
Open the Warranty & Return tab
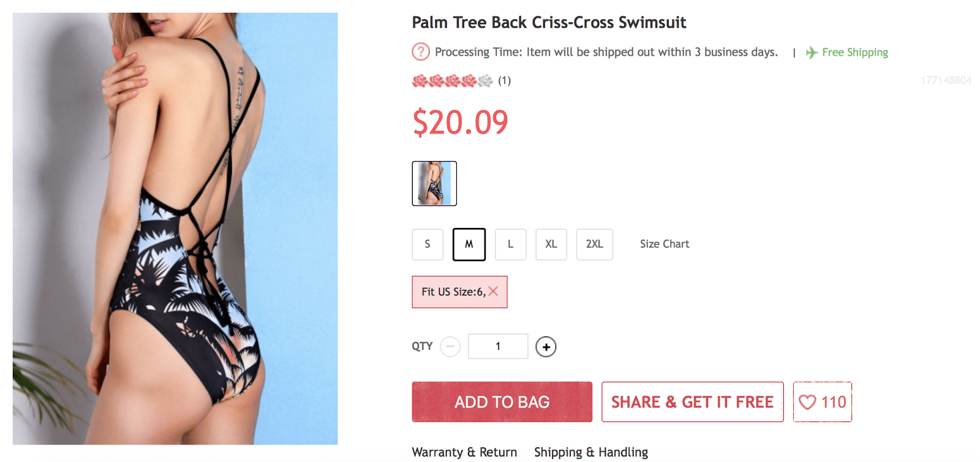pyautogui.click(x=464, y=452)
